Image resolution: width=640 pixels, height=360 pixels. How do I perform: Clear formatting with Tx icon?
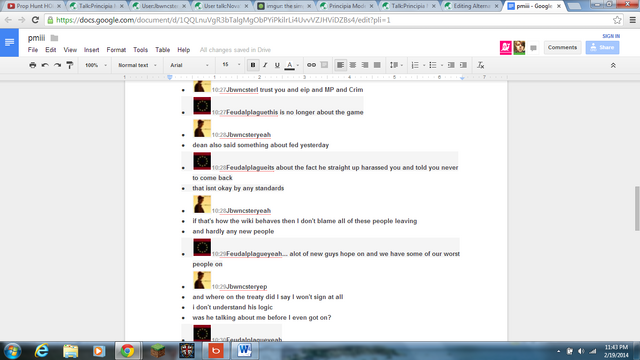(480, 65)
